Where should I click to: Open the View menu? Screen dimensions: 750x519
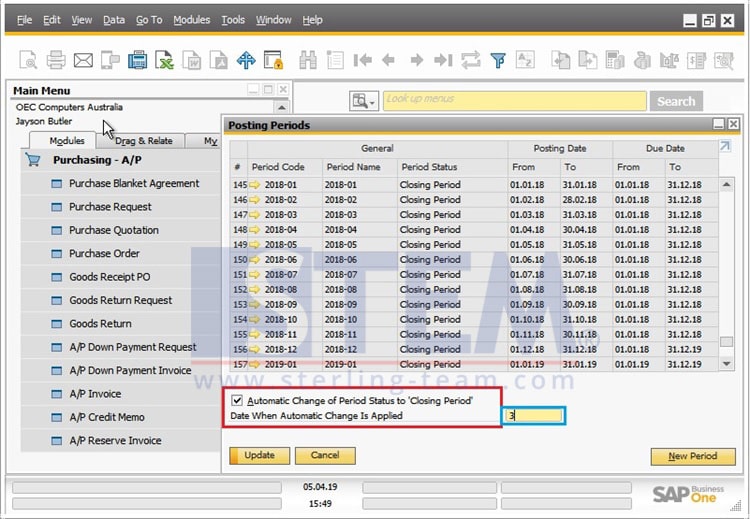point(81,20)
